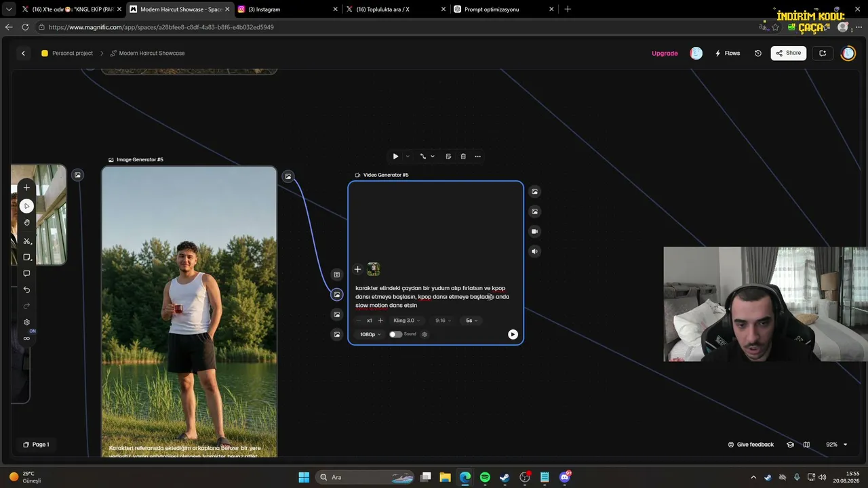Click the pink Upgrade link
Image resolution: width=868 pixels, height=488 pixels.
(665, 54)
